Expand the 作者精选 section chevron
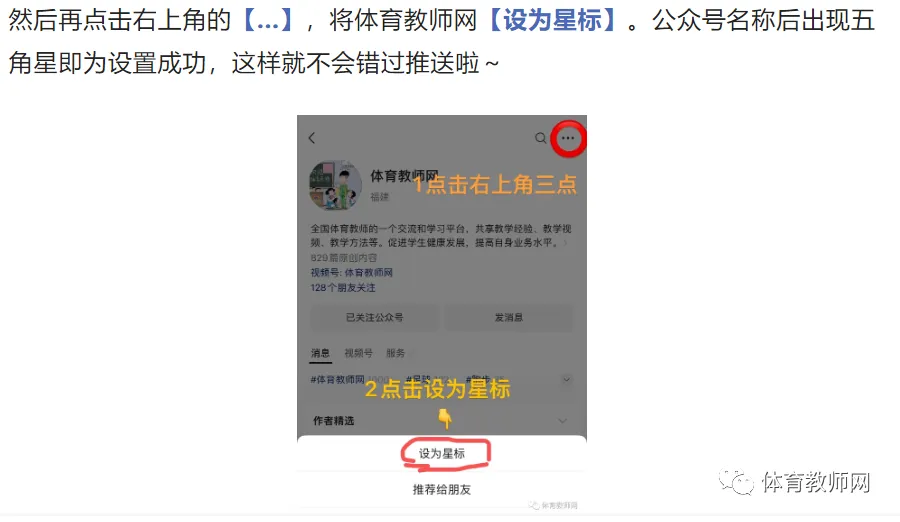This screenshot has height=522, width=900. tap(562, 421)
